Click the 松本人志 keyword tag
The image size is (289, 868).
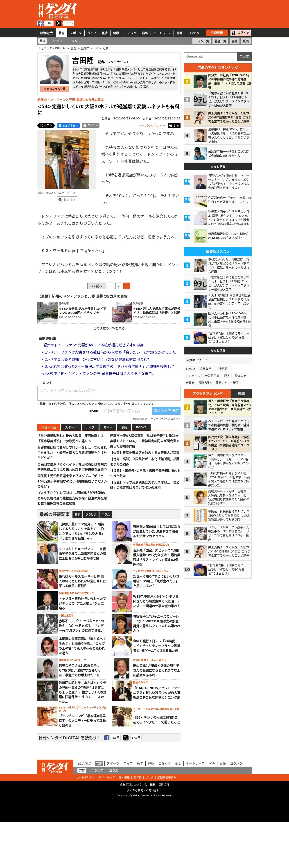pyautogui.click(x=240, y=376)
